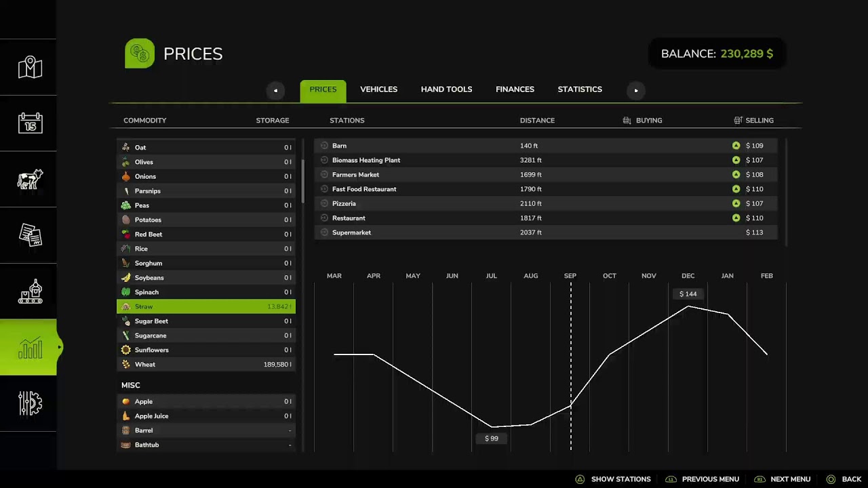This screenshot has height=488, width=868.
Task: Click the Farmers Market station row
Action: coord(546,175)
